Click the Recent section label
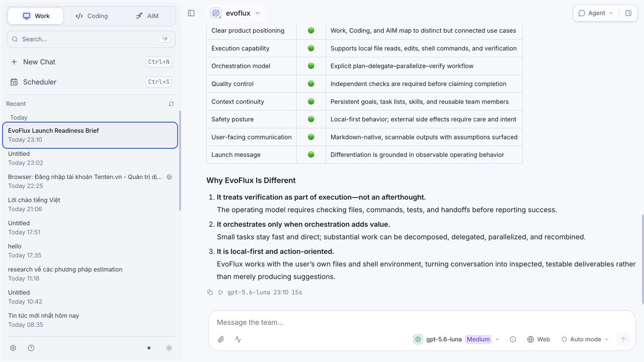The width and height of the screenshot is (644, 362). (x=16, y=104)
